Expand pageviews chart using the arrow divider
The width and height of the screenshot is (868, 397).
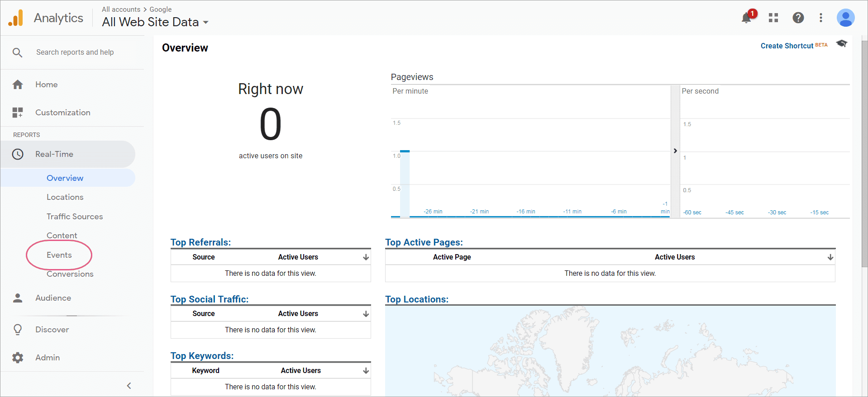pos(675,151)
